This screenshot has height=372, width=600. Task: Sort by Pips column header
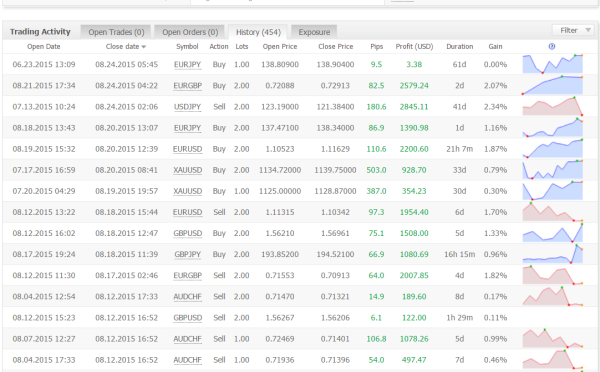coord(377,47)
